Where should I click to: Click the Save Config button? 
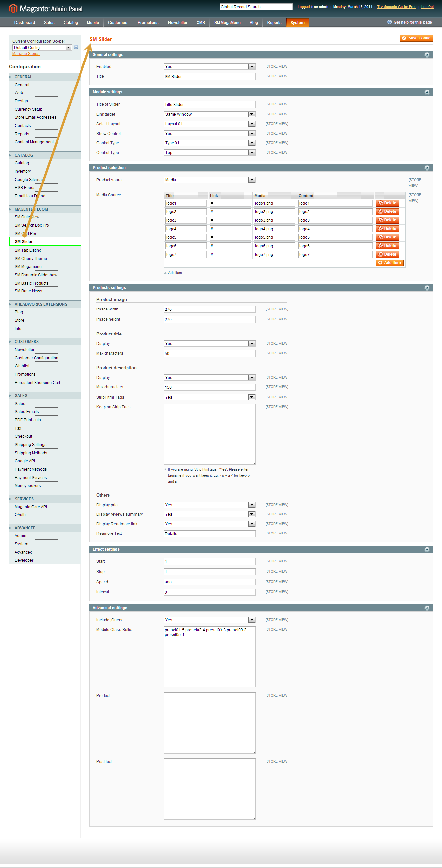[x=416, y=38]
